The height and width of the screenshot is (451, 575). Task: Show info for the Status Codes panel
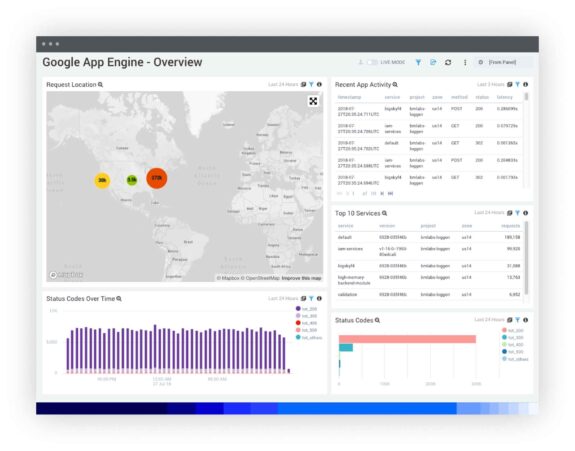pos(525,320)
